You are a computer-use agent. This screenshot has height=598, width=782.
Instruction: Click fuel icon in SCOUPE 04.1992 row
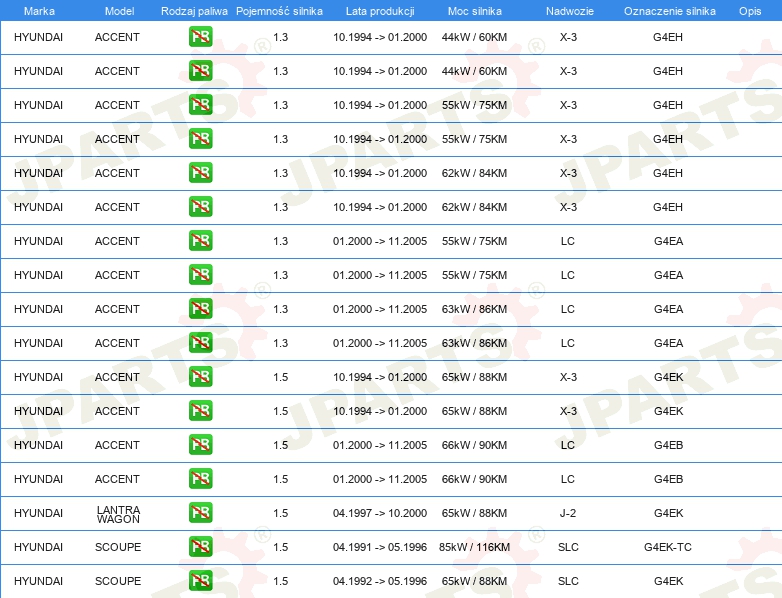click(x=200, y=581)
